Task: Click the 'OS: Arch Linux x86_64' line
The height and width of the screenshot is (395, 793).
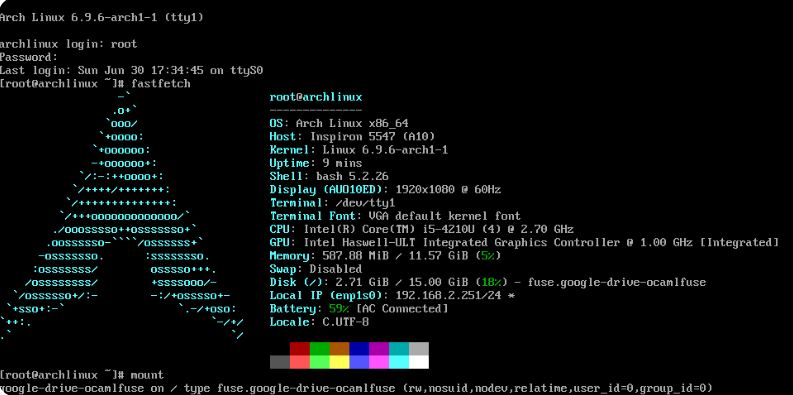Action: point(339,123)
